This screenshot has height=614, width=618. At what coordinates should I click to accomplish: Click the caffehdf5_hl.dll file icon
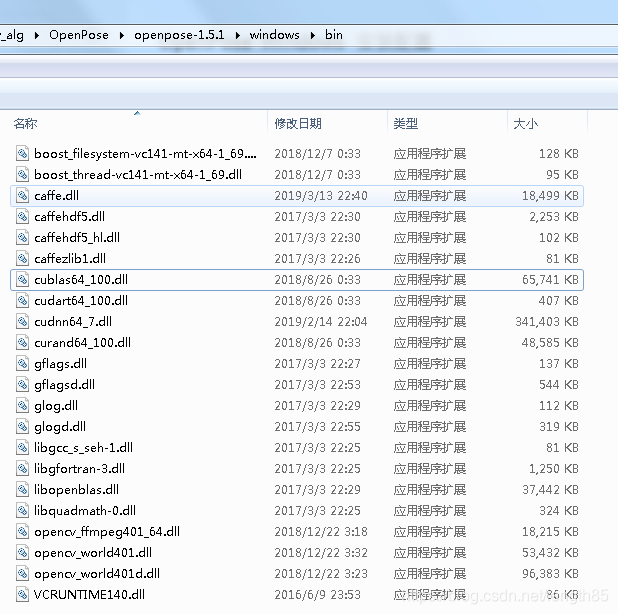22,237
